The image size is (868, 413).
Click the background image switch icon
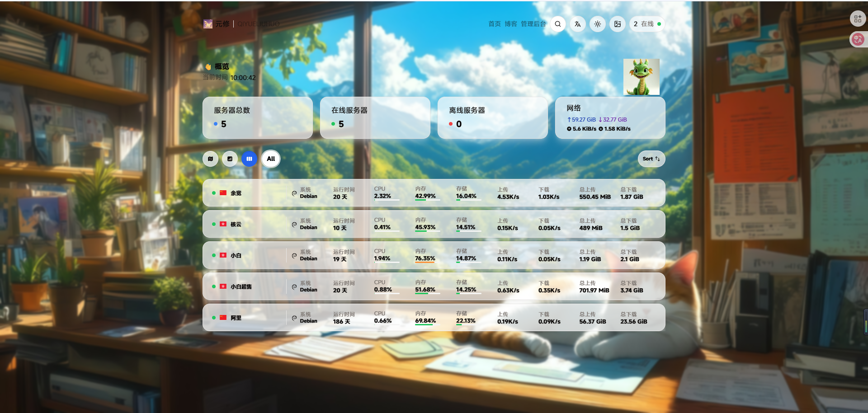coord(618,24)
